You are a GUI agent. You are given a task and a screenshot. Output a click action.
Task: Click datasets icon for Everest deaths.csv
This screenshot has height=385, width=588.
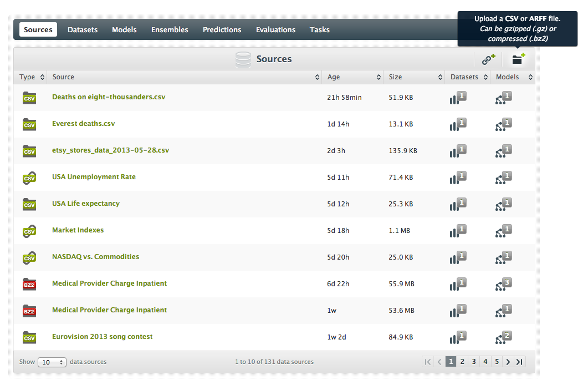(458, 124)
